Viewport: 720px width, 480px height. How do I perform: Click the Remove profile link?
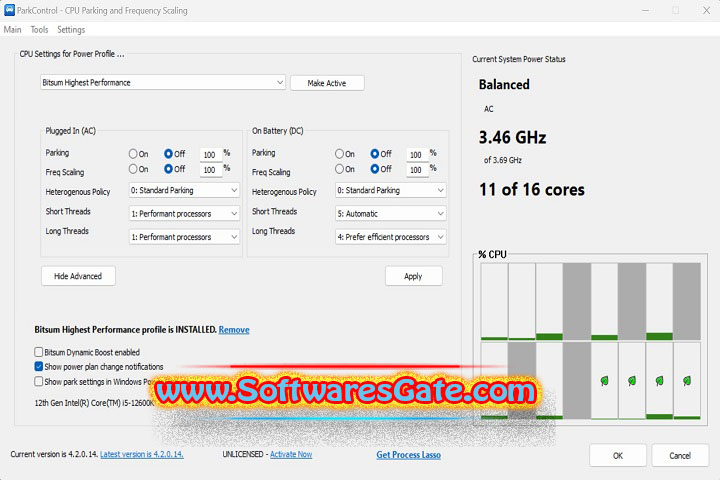coord(234,330)
